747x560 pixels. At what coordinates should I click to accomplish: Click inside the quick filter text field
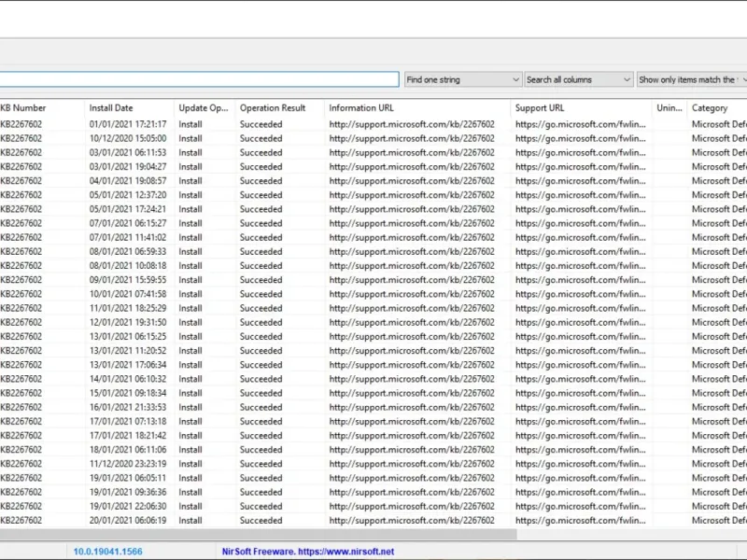[x=199, y=79]
